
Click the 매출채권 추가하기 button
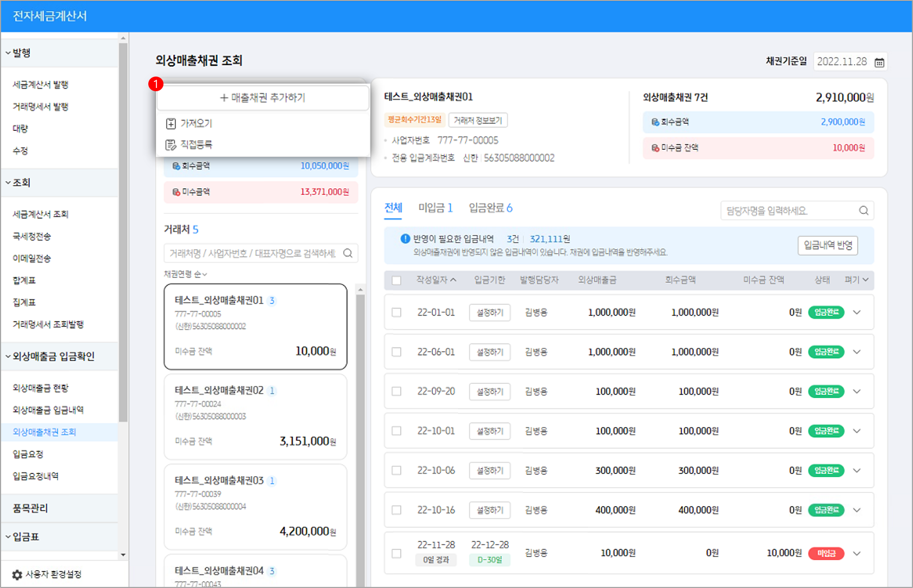(263, 98)
